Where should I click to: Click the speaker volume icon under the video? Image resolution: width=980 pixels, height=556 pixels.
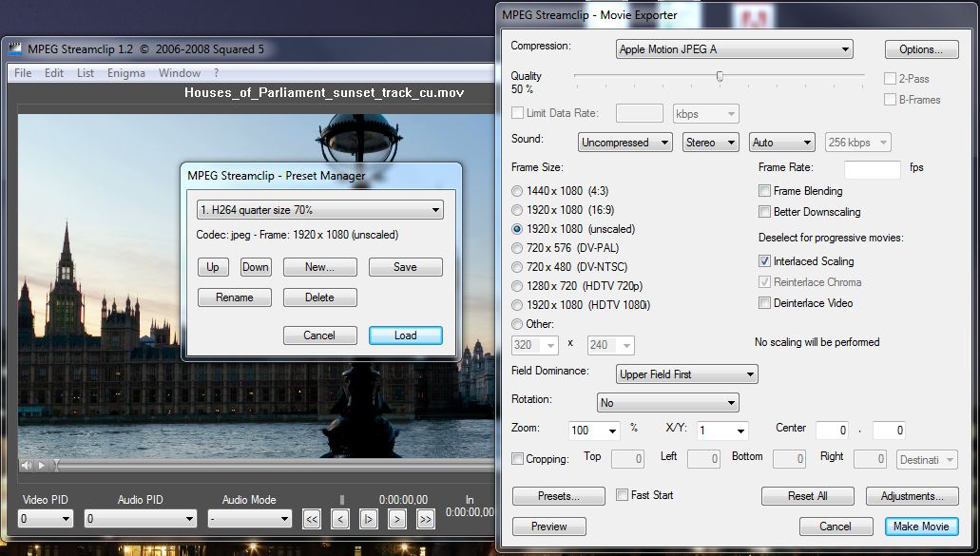27,466
